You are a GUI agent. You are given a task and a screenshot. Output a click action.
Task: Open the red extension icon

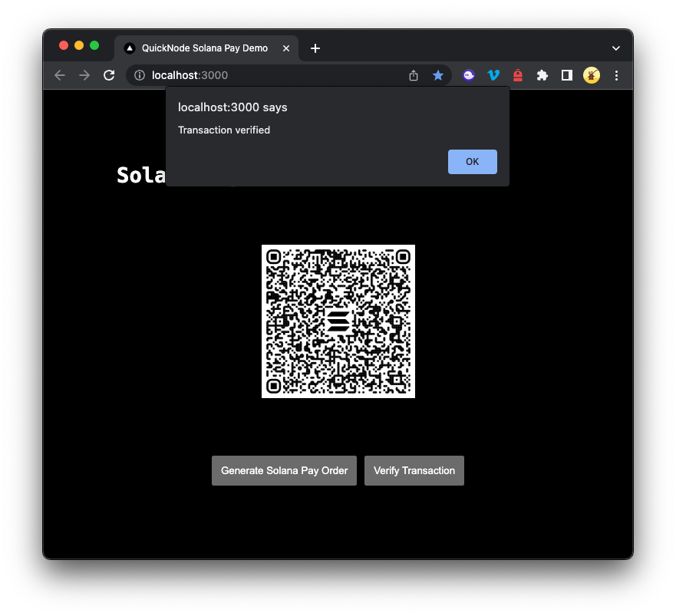coord(518,75)
